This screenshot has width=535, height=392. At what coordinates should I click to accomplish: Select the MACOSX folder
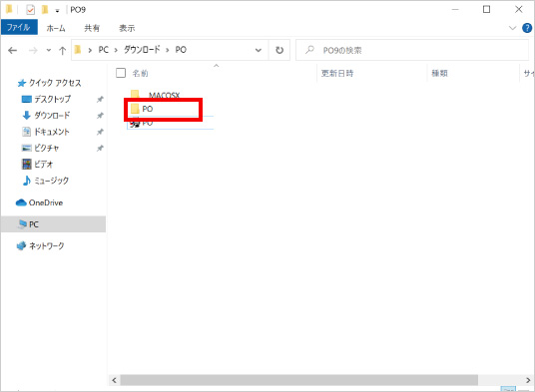(156, 94)
